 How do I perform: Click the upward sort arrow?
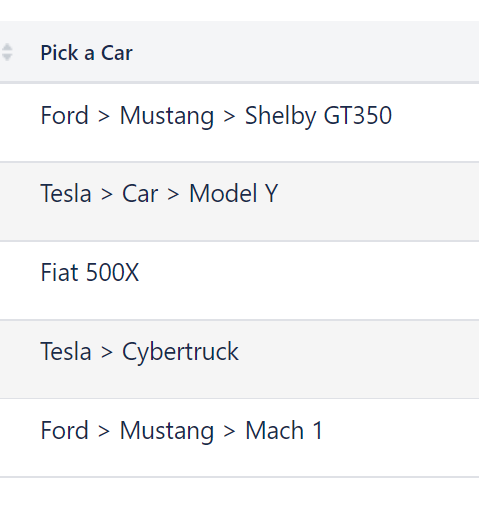[7, 47]
